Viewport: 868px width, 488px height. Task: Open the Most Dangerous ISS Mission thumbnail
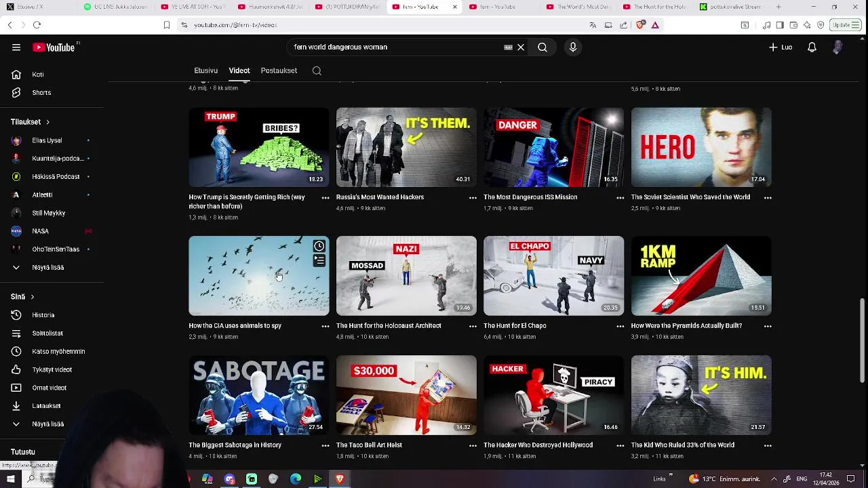click(553, 147)
